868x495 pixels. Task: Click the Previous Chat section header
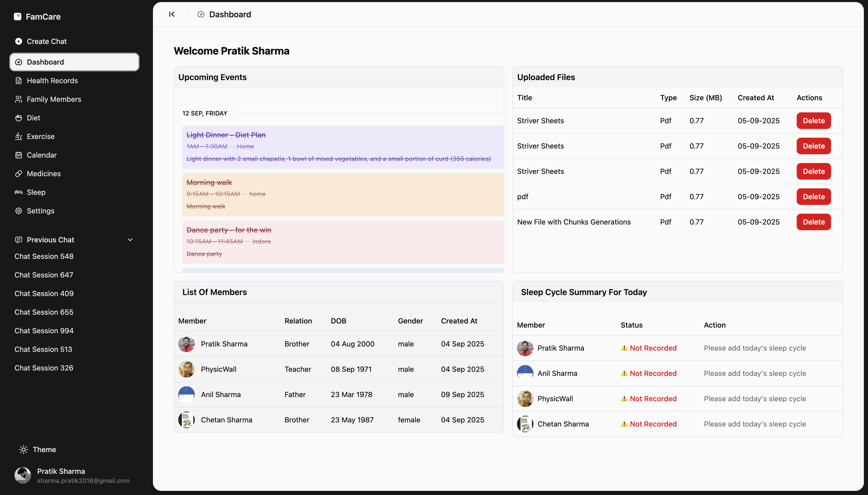(x=50, y=240)
